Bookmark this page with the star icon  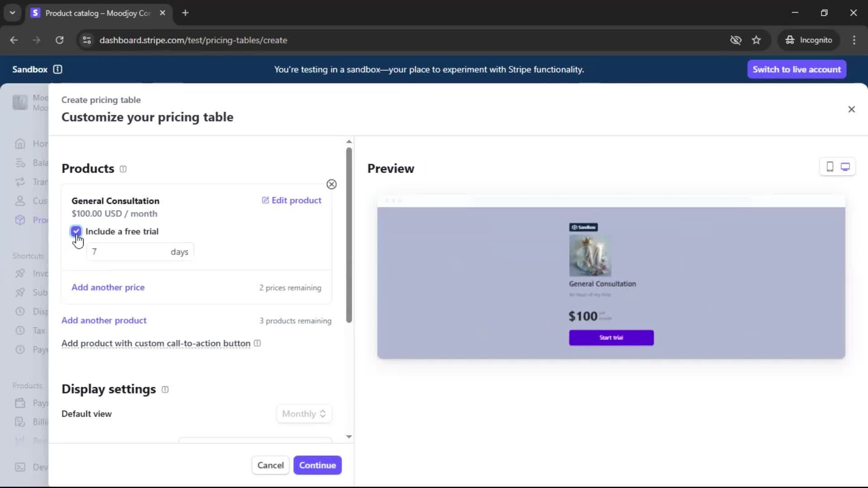click(x=756, y=40)
